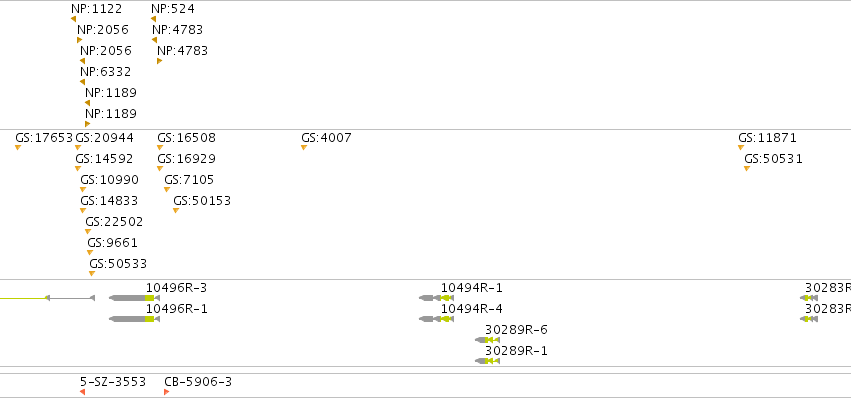Click the 10496R-1 transcript bar
This screenshot has width=851, height=398.
click(x=135, y=319)
